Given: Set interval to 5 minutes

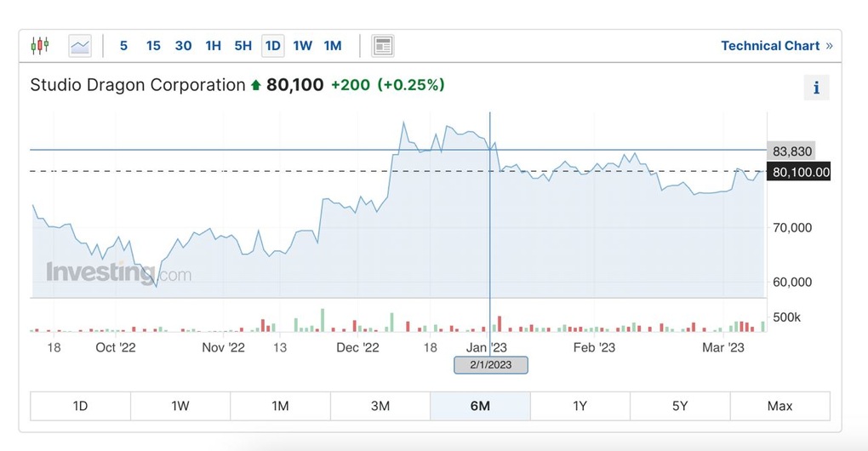Looking at the screenshot, I should click(x=123, y=46).
